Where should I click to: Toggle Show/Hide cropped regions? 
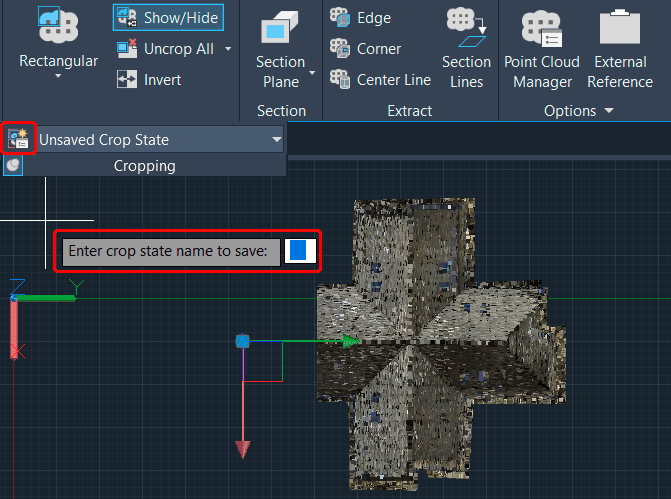[168, 18]
